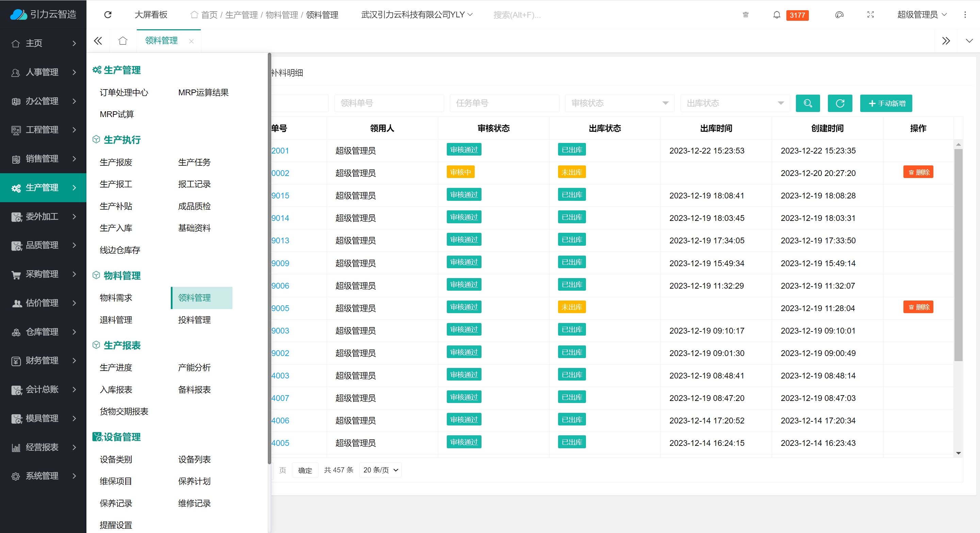980x533 pixels.
Task: Click the 任务单号 input field
Action: tap(504, 103)
